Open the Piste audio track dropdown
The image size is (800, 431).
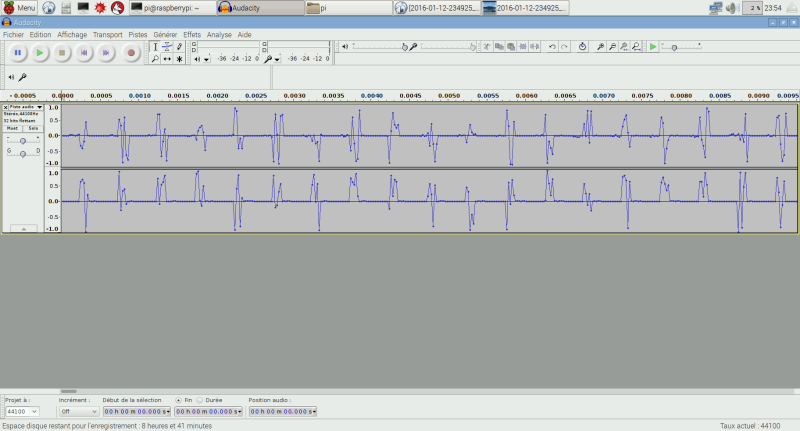click(x=24, y=106)
